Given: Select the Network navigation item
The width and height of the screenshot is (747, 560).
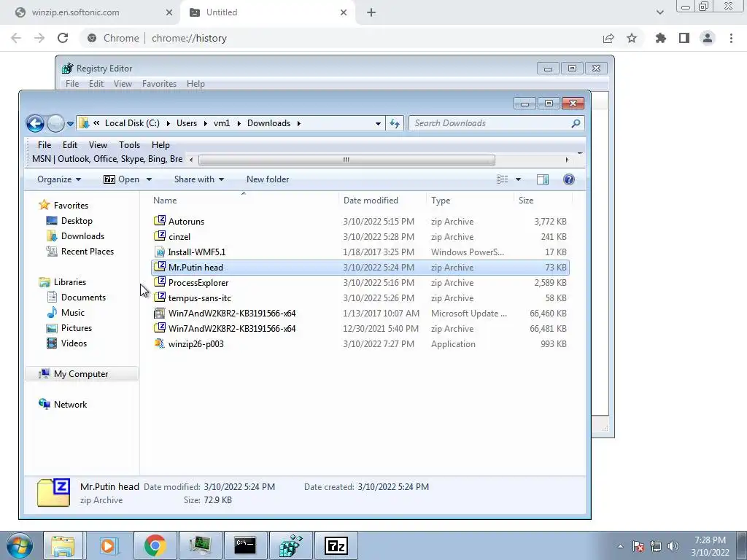Looking at the screenshot, I should tap(70, 404).
